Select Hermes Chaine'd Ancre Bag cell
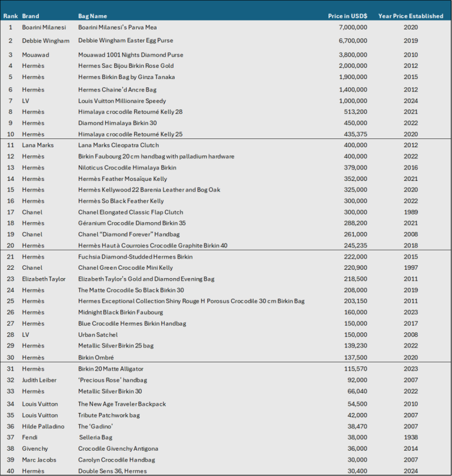This screenshot has height=476, width=452. [117, 90]
